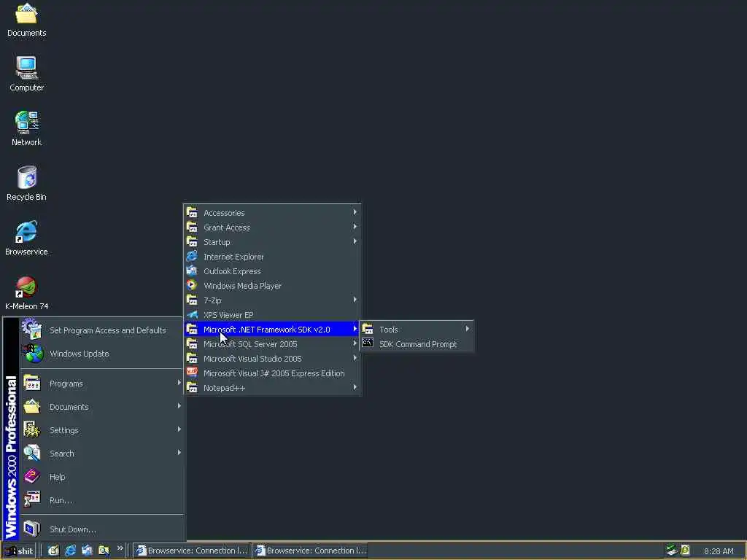This screenshot has height=560, width=747.
Task: Expand the Microsoft Visual Studio 2005 folder
Action: [x=272, y=359]
